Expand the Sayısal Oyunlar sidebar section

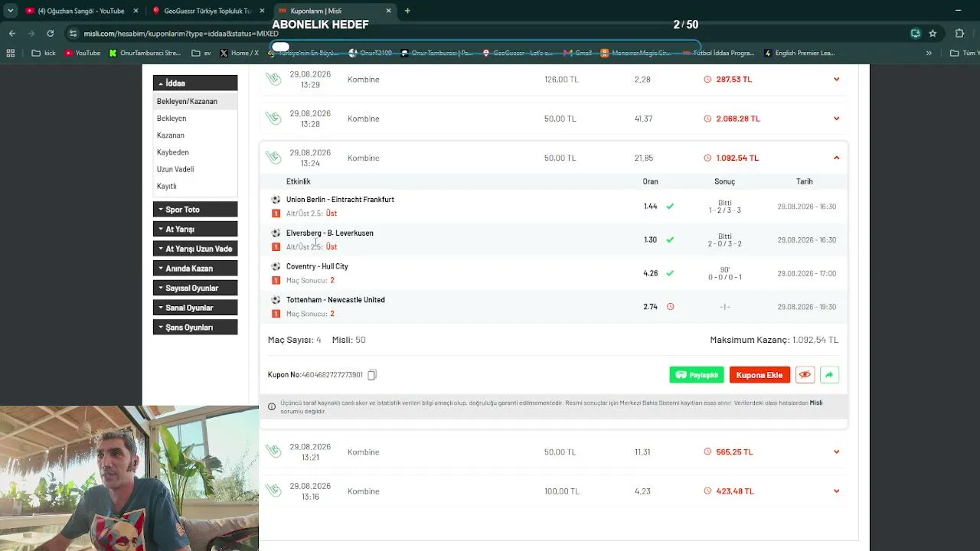195,288
